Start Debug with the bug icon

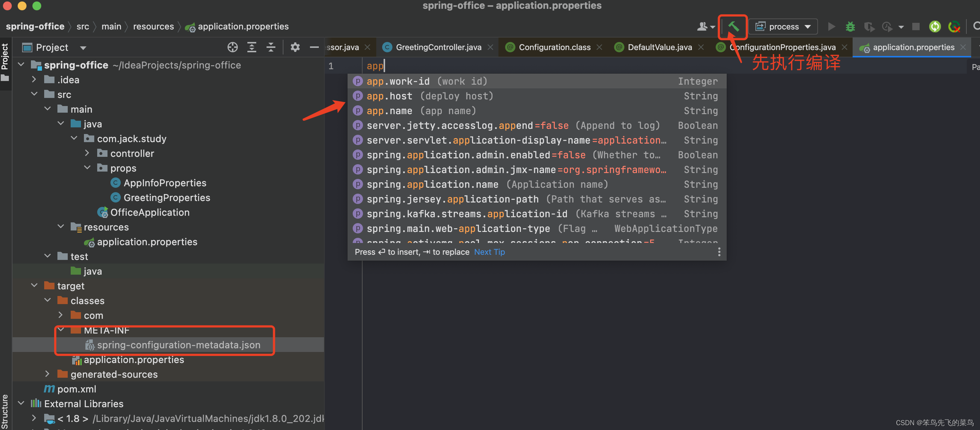click(x=850, y=27)
